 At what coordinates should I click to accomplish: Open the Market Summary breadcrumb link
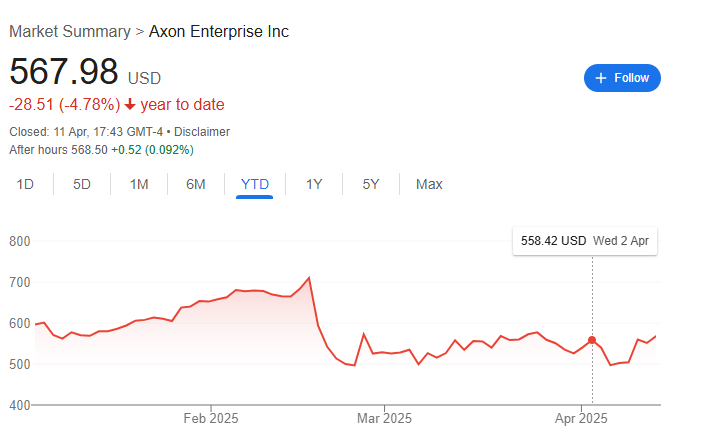(x=69, y=31)
